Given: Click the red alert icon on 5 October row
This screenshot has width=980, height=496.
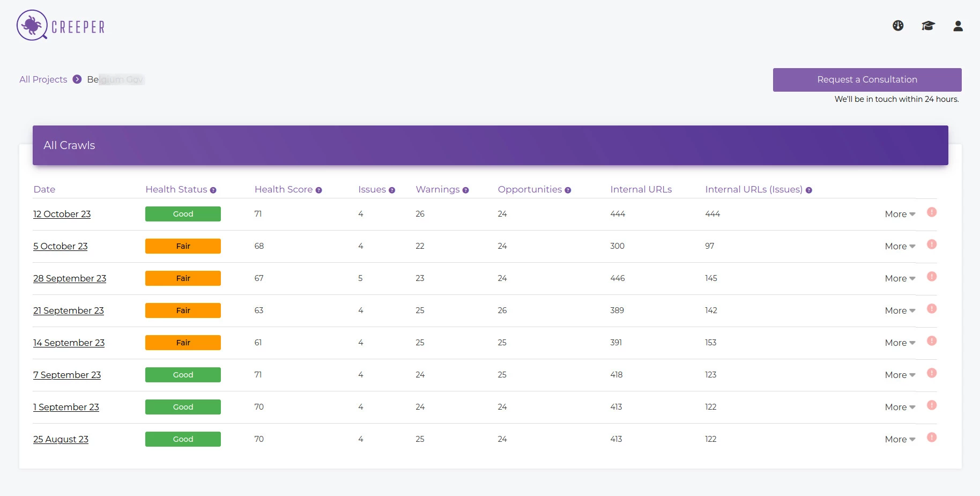Looking at the screenshot, I should click(x=932, y=245).
